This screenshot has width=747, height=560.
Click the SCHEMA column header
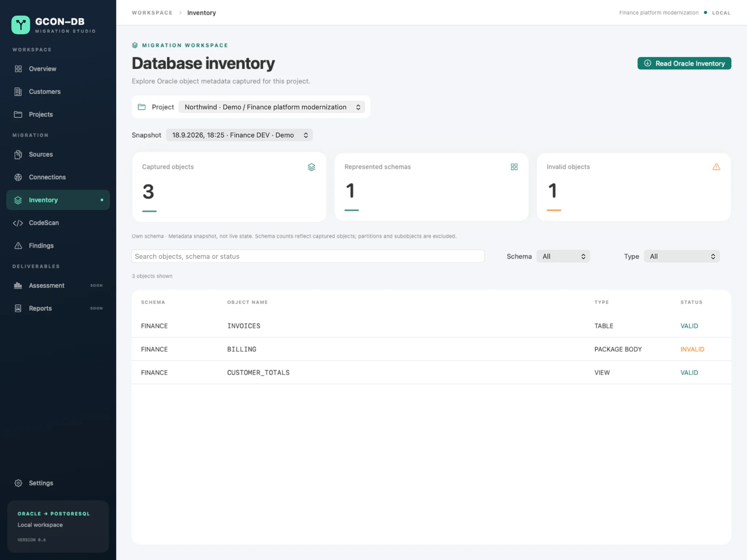tap(153, 302)
